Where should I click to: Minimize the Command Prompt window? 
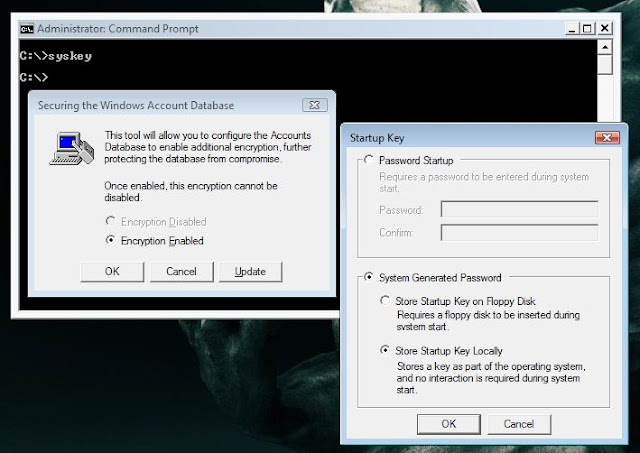572,29
